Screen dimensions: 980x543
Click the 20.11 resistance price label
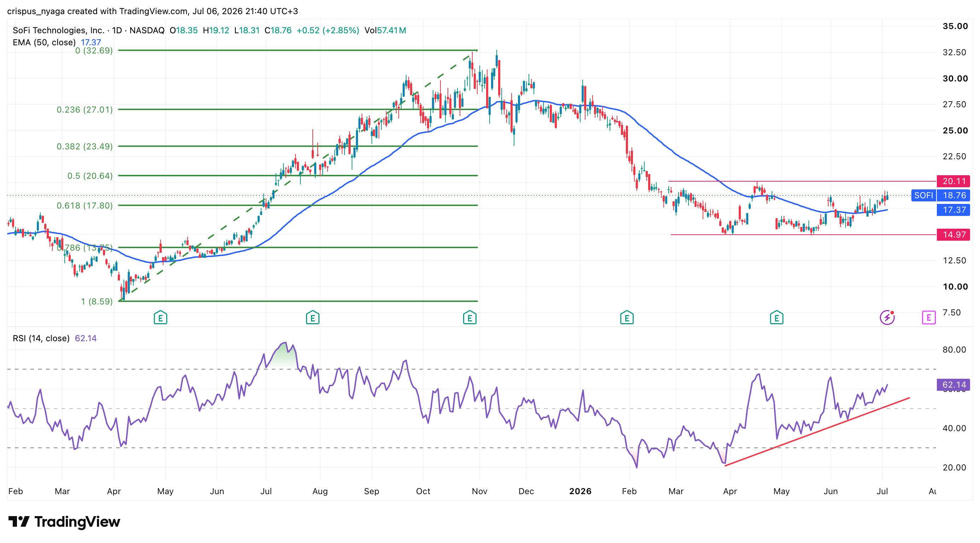pos(953,181)
